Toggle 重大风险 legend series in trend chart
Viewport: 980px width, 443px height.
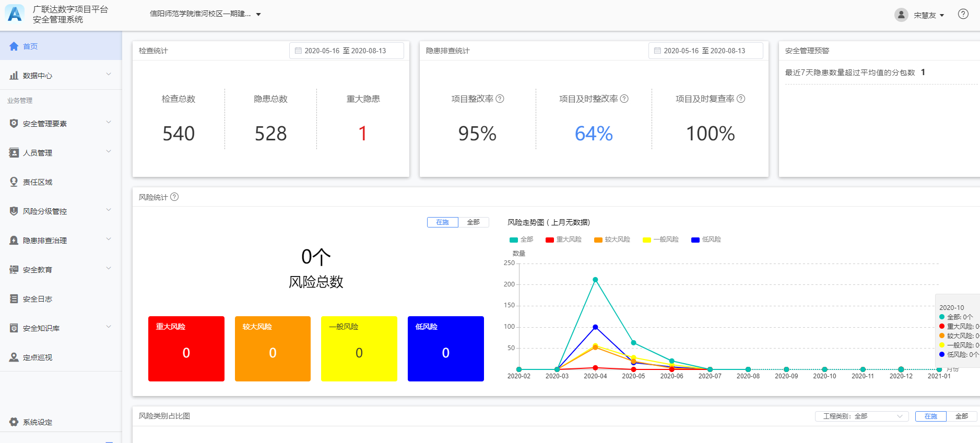click(x=563, y=240)
